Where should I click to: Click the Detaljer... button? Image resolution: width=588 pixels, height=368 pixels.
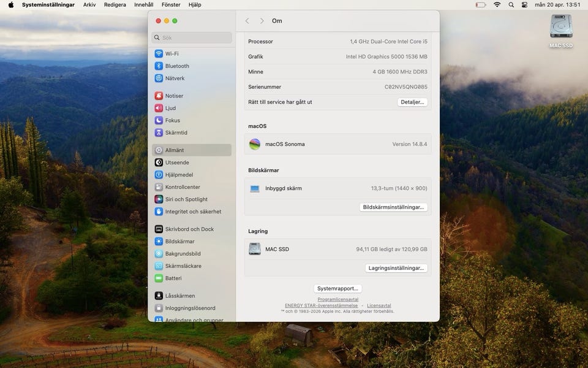[x=412, y=102]
